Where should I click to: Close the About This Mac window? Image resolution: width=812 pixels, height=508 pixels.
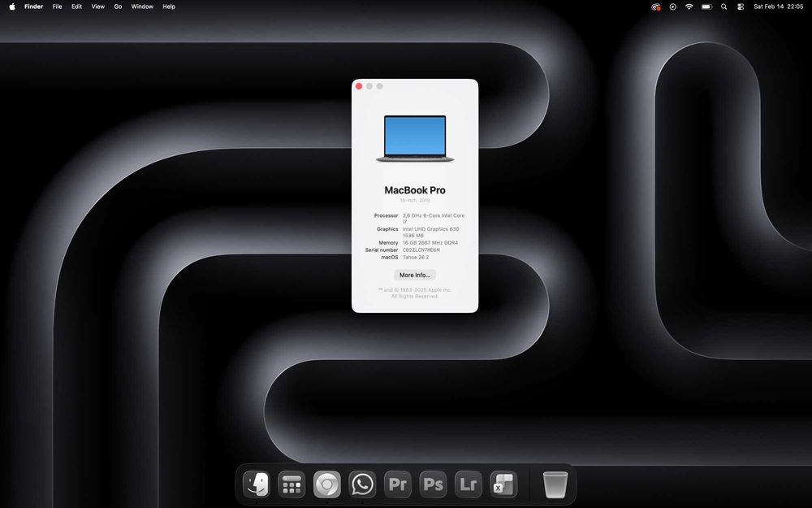[x=359, y=86]
